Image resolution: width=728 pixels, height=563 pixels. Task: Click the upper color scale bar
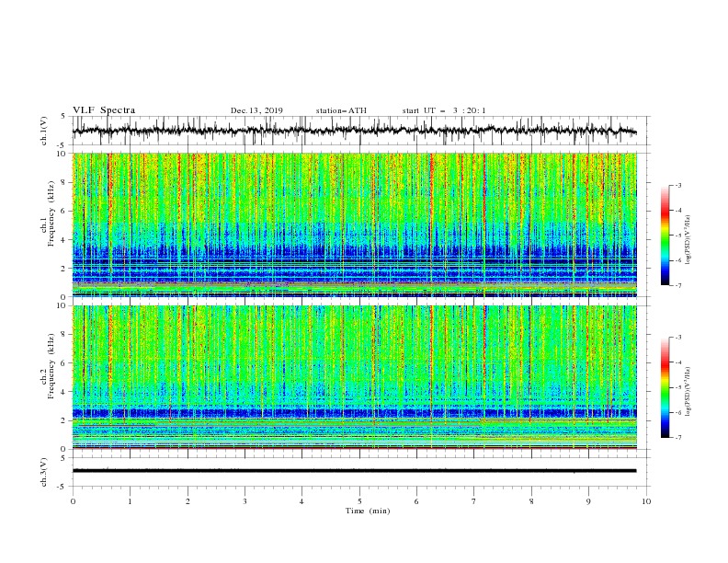tap(665, 236)
